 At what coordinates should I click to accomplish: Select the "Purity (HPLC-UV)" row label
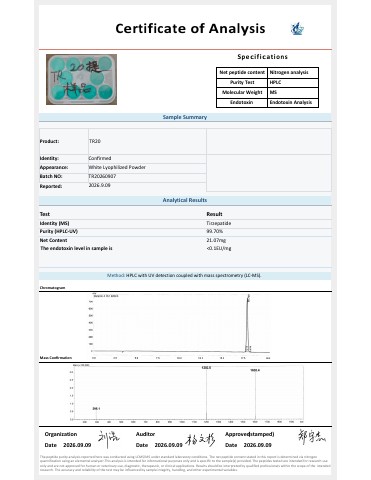(59, 231)
